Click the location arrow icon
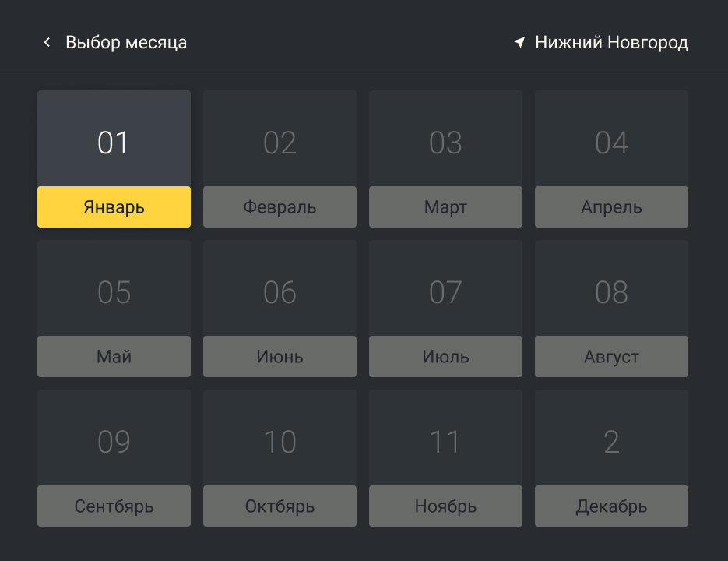This screenshot has height=561, width=728. (519, 42)
